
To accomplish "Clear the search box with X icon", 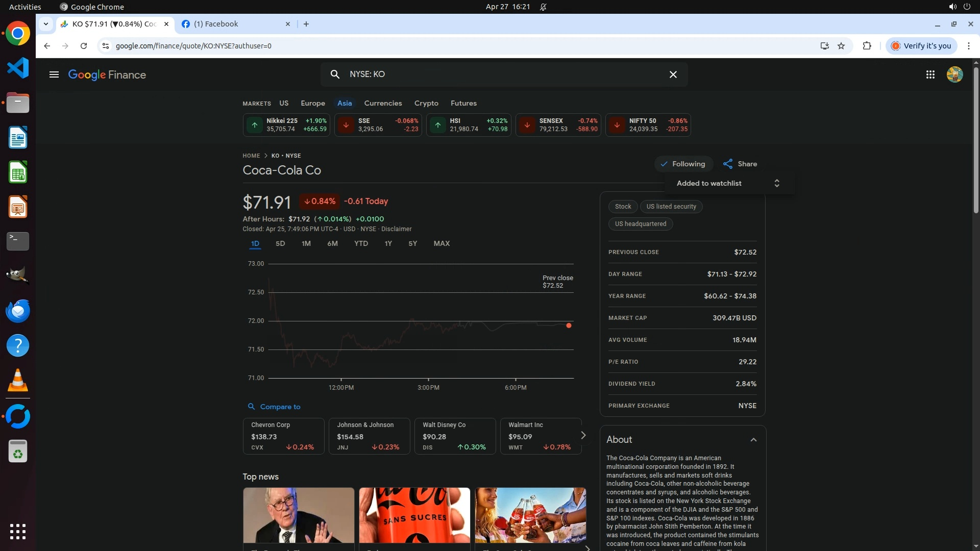I will [x=673, y=74].
